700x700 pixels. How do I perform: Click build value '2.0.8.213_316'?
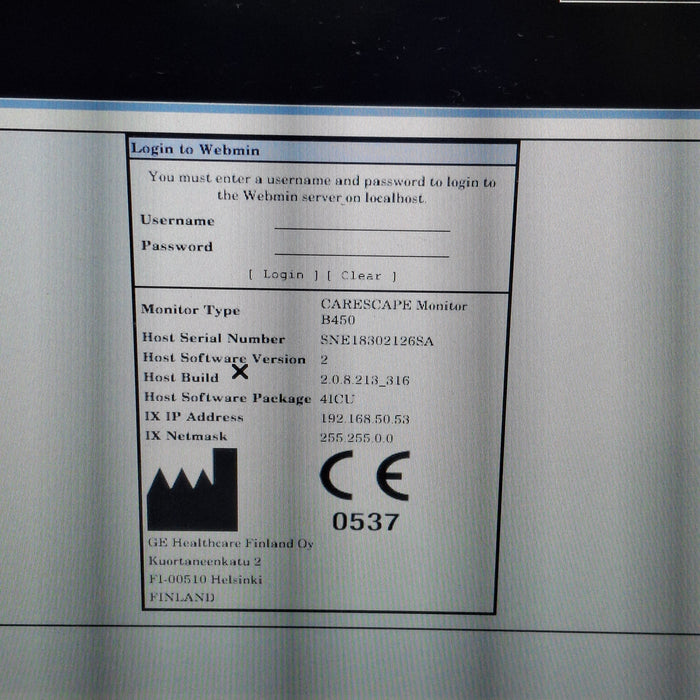point(365,380)
